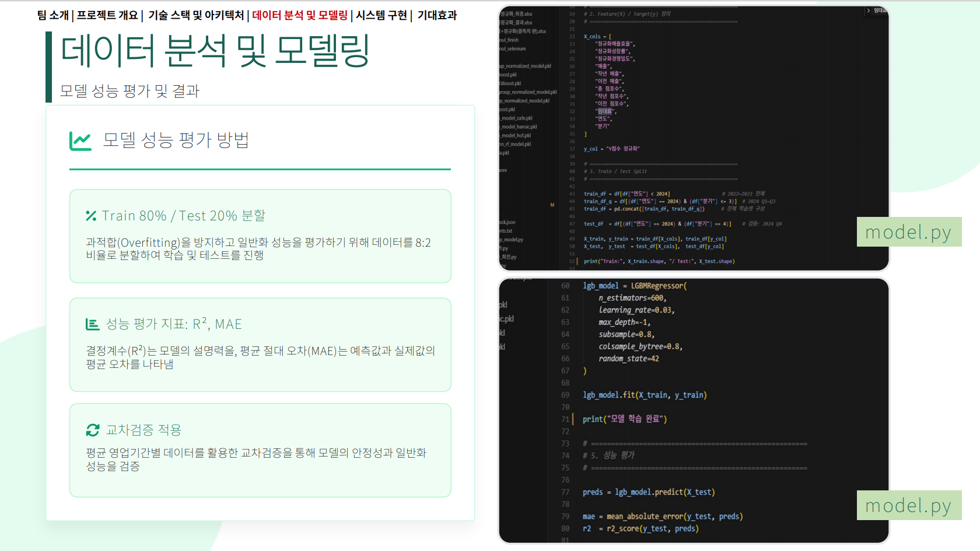
Task: Select the 기술 스택 및 아키텍처 tab
Action: click(197, 16)
